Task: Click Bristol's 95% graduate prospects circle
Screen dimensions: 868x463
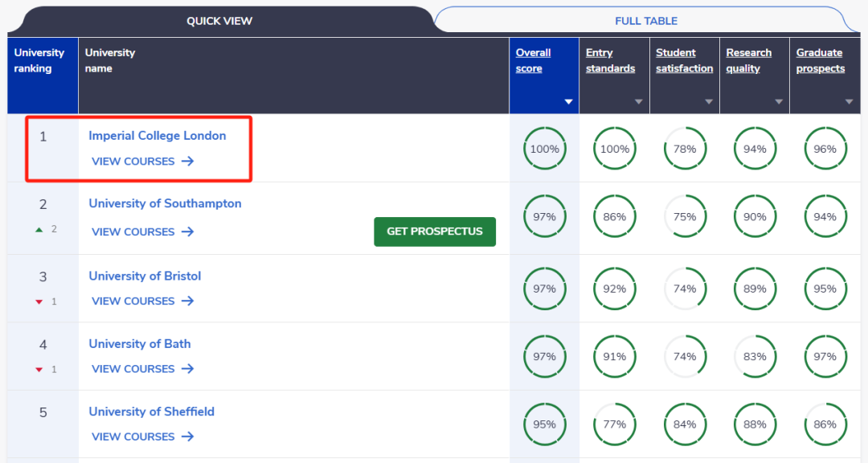Action: coord(825,289)
